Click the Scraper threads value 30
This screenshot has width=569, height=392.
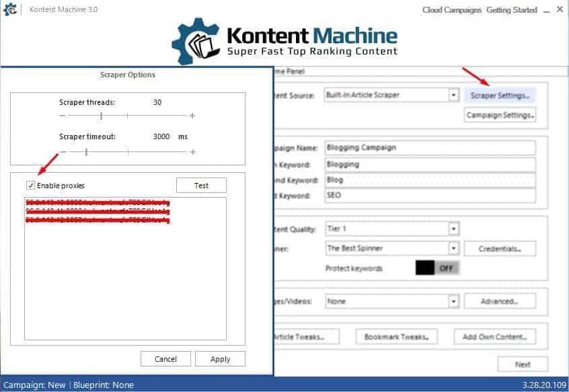tap(157, 102)
